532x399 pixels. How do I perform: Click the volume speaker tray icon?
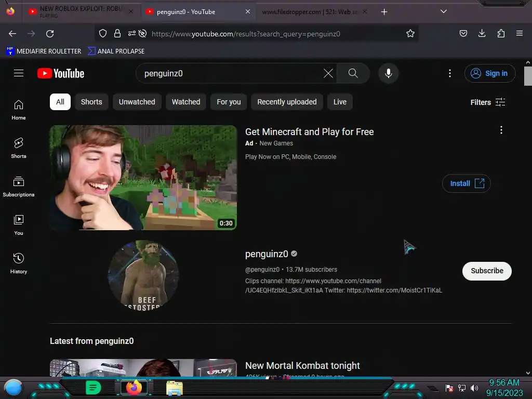pyautogui.click(x=474, y=388)
